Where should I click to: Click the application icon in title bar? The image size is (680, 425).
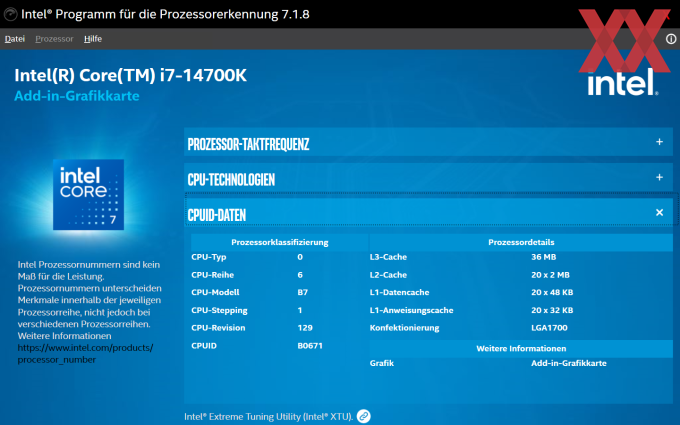pos(10,15)
